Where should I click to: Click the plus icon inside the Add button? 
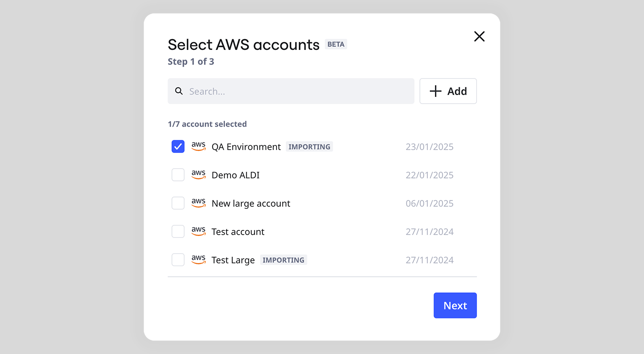435,91
